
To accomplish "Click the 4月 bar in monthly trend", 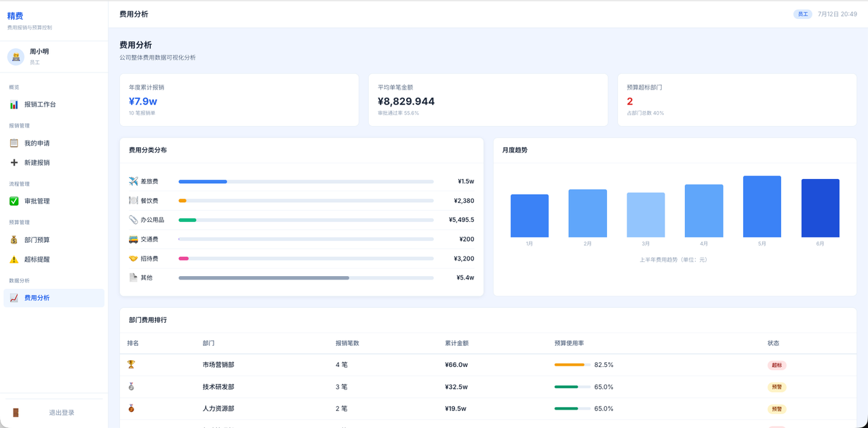I will 704,211.
